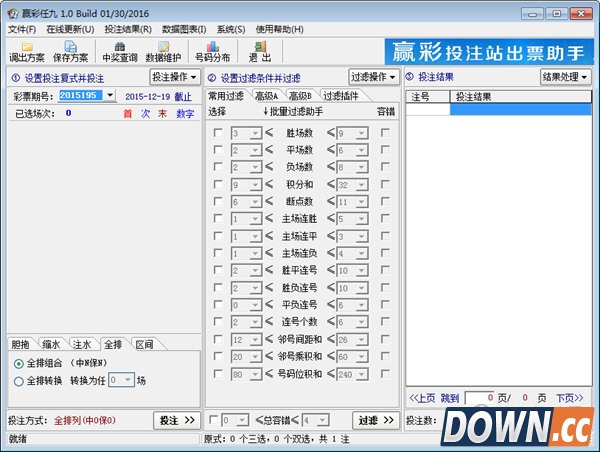Switch to the 高级B tab
The image size is (600, 452).
click(300, 96)
